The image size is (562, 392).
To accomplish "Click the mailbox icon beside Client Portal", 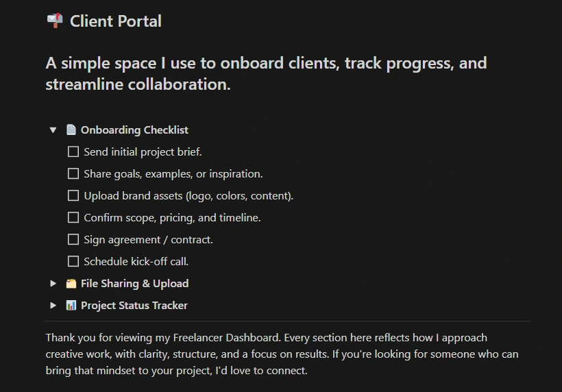I will tap(55, 21).
